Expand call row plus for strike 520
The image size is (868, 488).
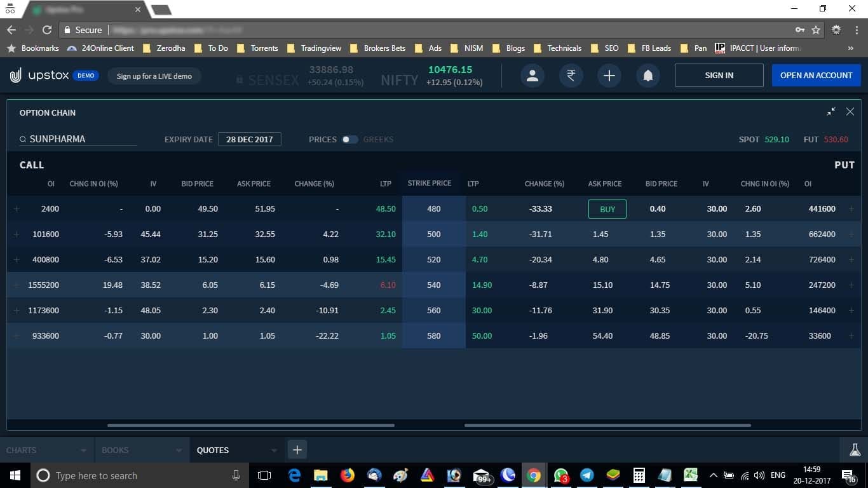[17, 260]
